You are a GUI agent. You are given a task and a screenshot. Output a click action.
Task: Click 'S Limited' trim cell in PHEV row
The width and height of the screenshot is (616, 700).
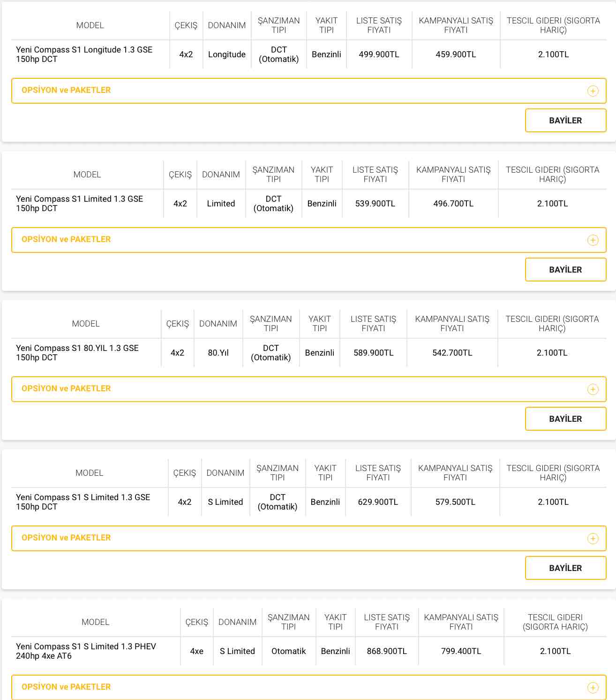[237, 651]
